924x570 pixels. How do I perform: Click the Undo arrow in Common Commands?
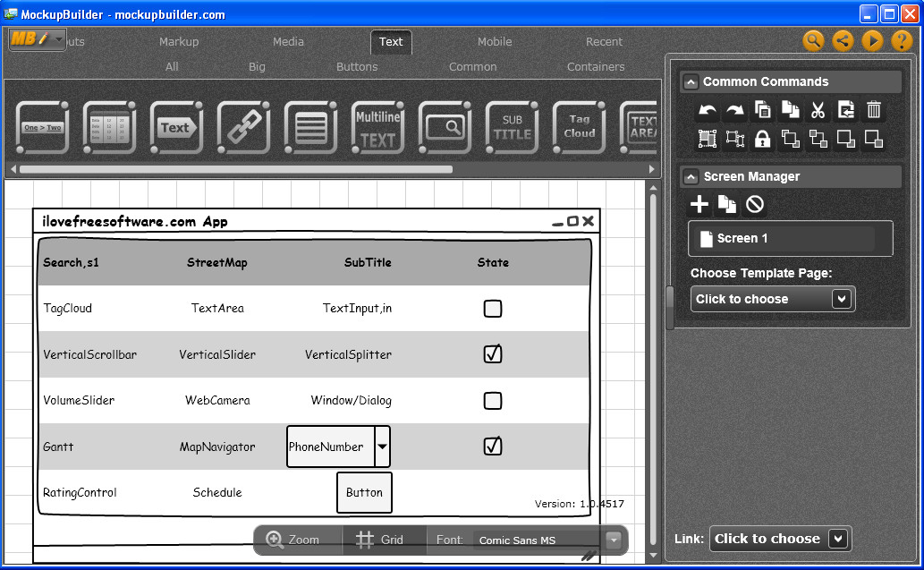708,111
